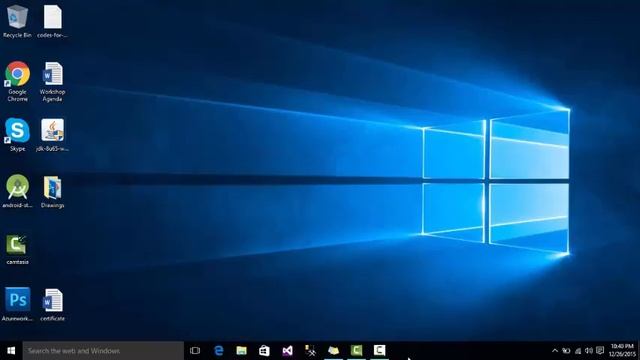Screen dimensions: 640x360
Task: Launch Visual Studio from the taskbar
Action: pyautogui.click(x=287, y=351)
